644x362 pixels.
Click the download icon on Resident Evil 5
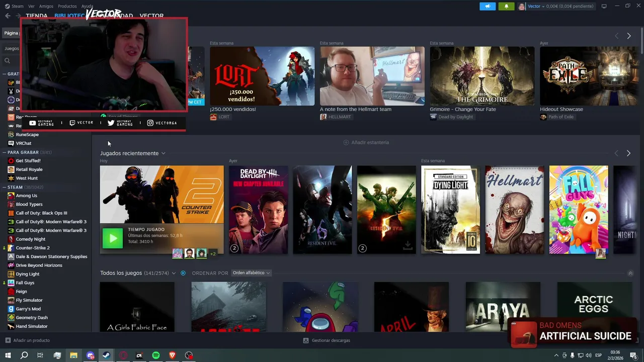408,245
